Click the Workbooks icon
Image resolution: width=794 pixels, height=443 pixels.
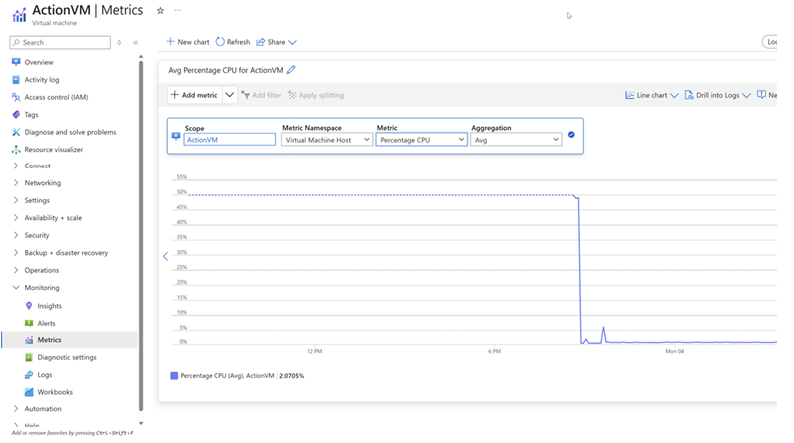[x=29, y=392]
